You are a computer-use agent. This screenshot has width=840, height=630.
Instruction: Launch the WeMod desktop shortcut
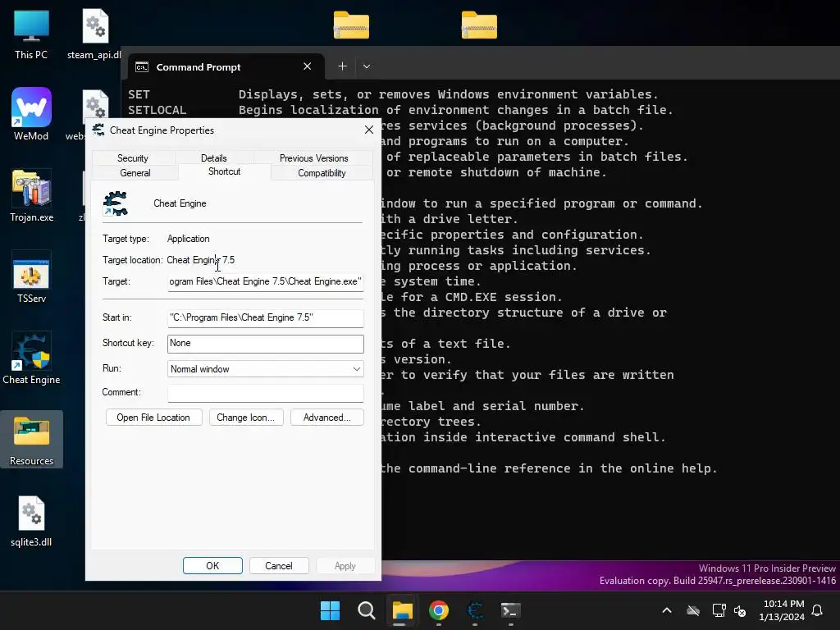coord(31,114)
